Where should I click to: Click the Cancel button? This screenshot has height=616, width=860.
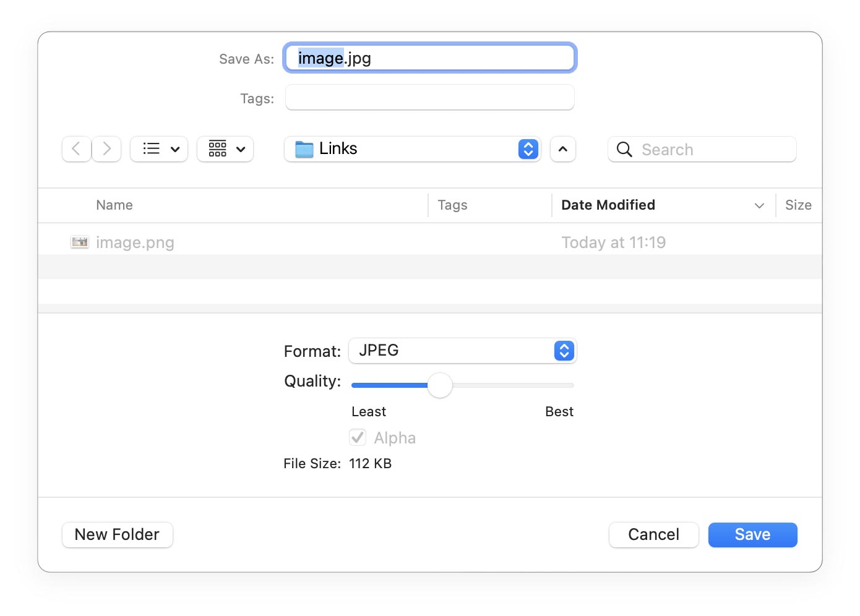coord(653,534)
